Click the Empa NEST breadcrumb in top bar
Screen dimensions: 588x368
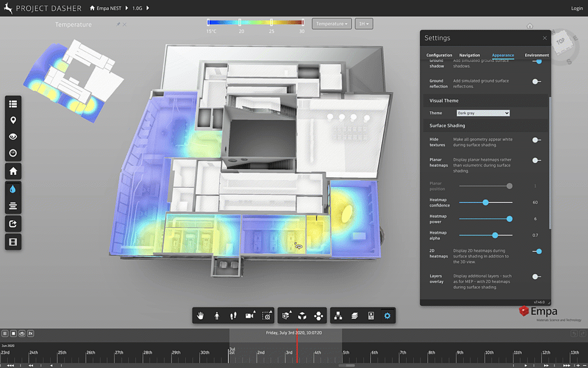tap(108, 8)
